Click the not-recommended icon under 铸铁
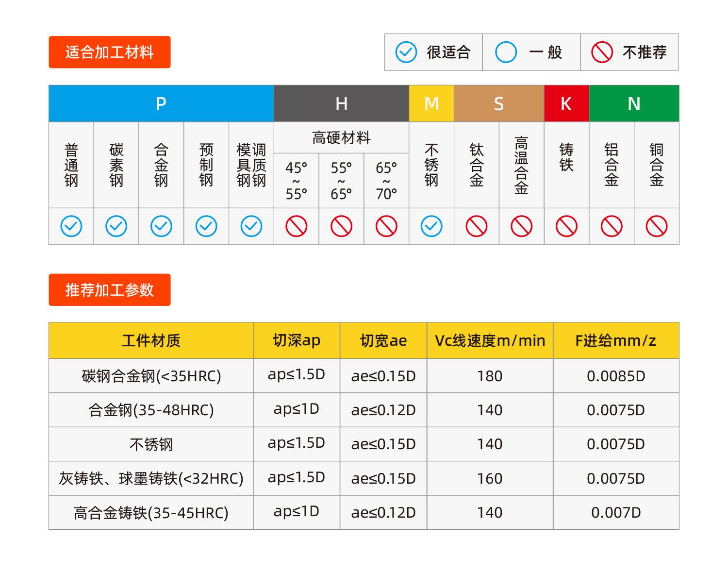The width and height of the screenshot is (728, 573). (566, 226)
